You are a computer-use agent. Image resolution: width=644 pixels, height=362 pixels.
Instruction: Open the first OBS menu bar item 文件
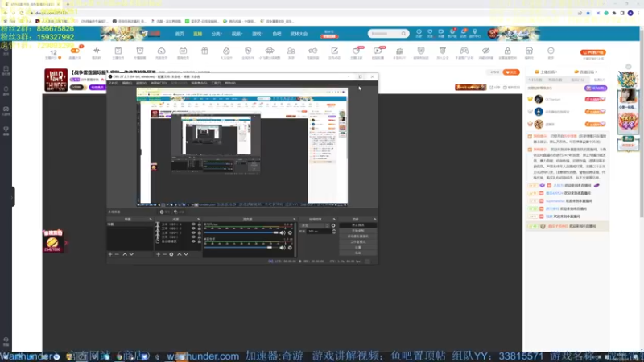coord(113,83)
